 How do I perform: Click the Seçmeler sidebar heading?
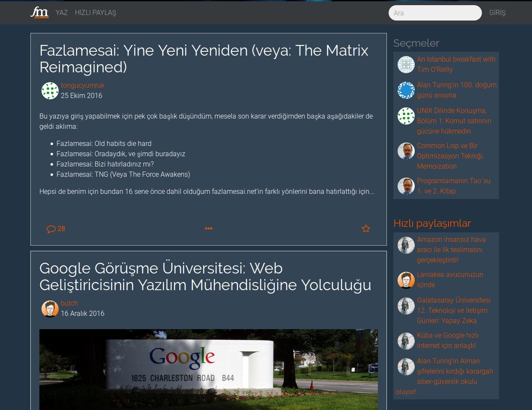click(416, 43)
